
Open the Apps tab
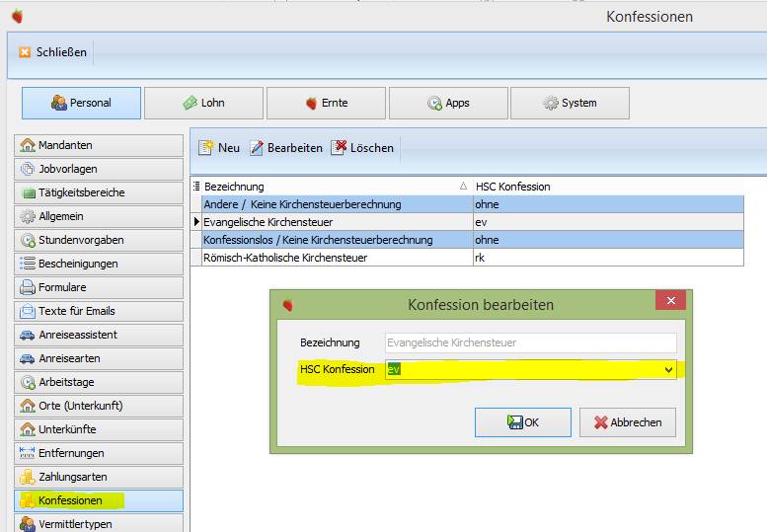coord(448,104)
